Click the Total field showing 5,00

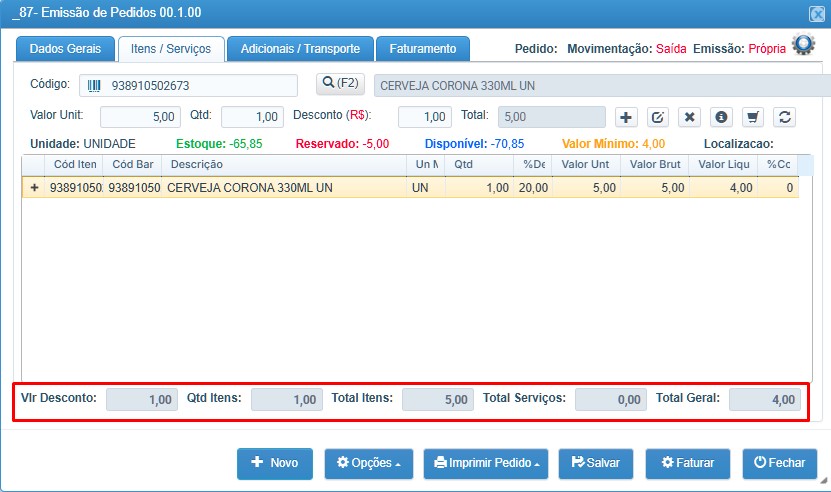[x=552, y=117]
